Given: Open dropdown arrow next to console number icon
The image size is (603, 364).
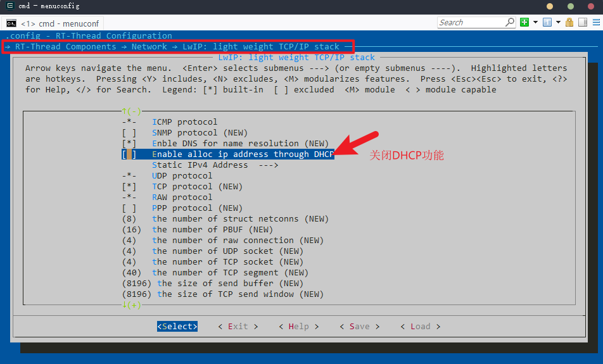Looking at the screenshot, I should [558, 22].
